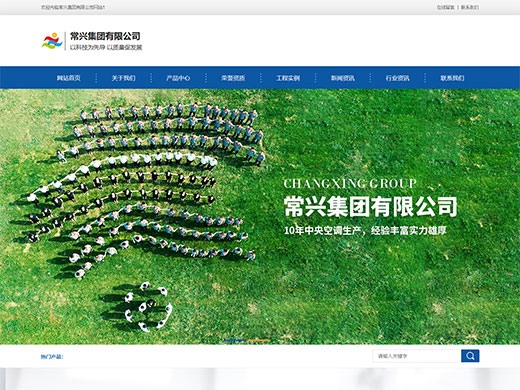Click the 热门产品 label

[52, 357]
